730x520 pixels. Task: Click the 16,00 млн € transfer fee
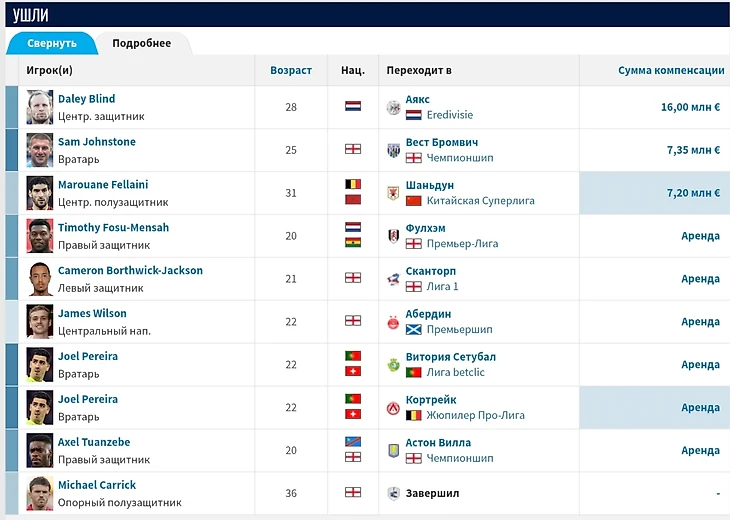pos(690,107)
